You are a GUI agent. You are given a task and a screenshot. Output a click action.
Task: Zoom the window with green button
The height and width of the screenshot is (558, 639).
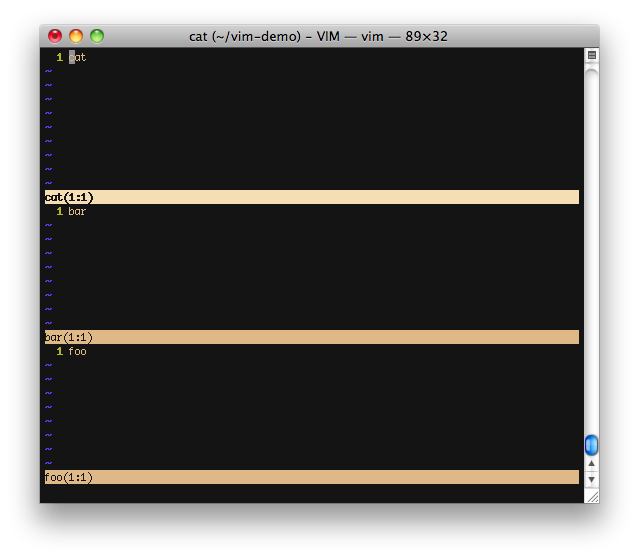click(x=97, y=36)
